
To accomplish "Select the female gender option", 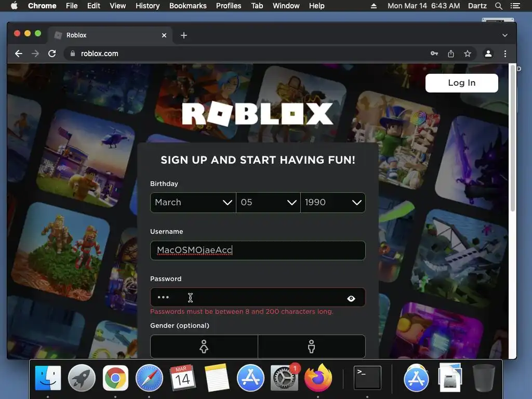I will [x=204, y=347].
